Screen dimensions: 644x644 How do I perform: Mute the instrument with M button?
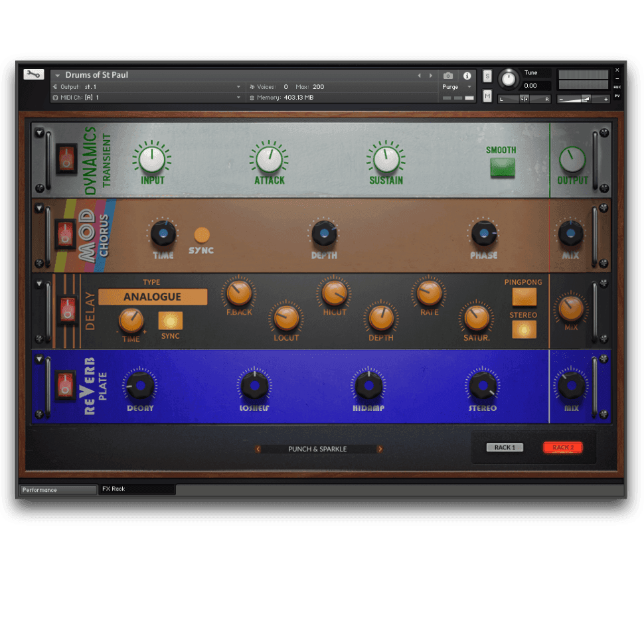[487, 96]
